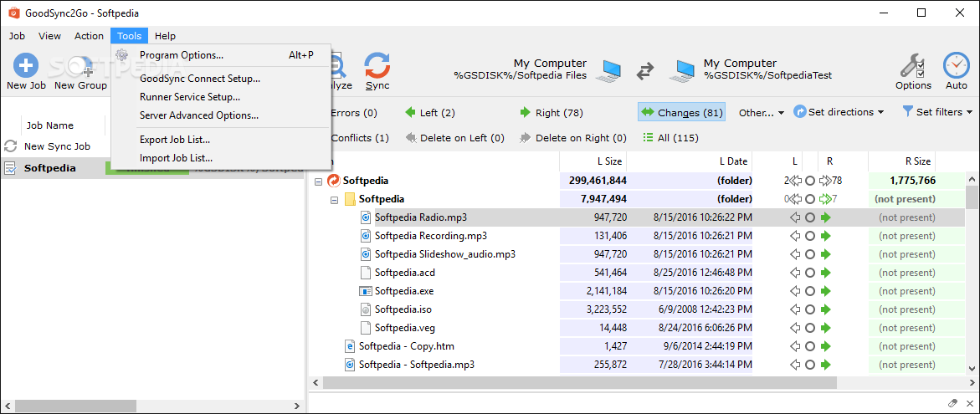
Task: Choose Import Job List... menu item
Action: [221, 157]
